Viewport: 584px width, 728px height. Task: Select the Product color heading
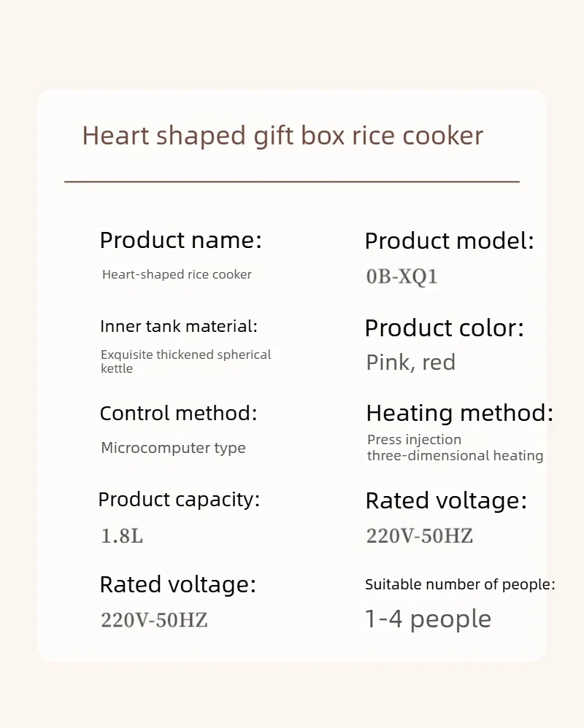point(444,328)
